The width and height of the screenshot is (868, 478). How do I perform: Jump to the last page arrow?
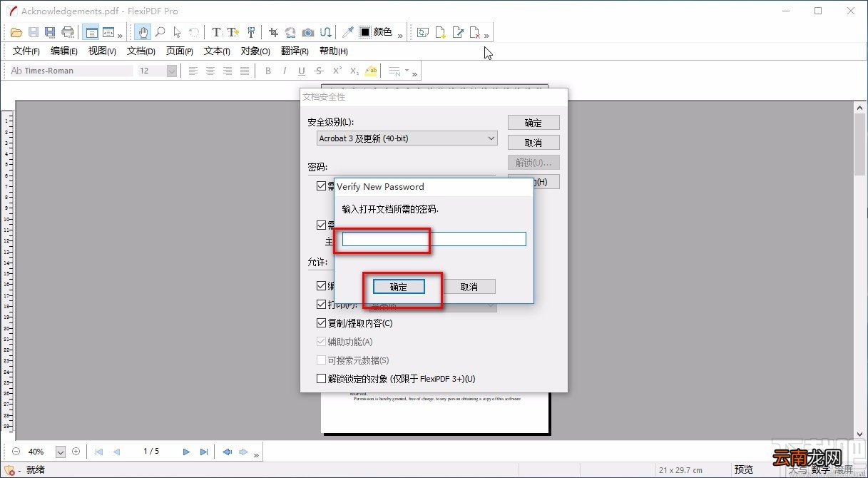tap(204, 452)
